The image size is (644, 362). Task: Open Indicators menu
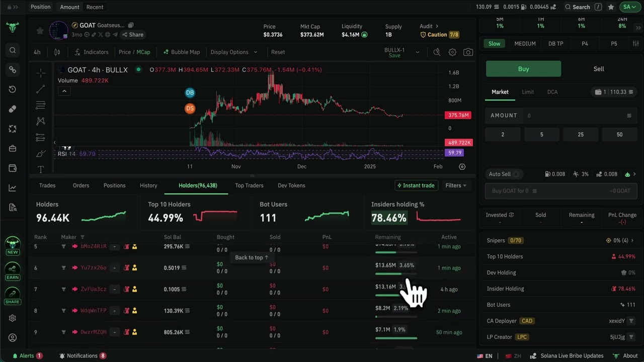pyautogui.click(x=92, y=52)
